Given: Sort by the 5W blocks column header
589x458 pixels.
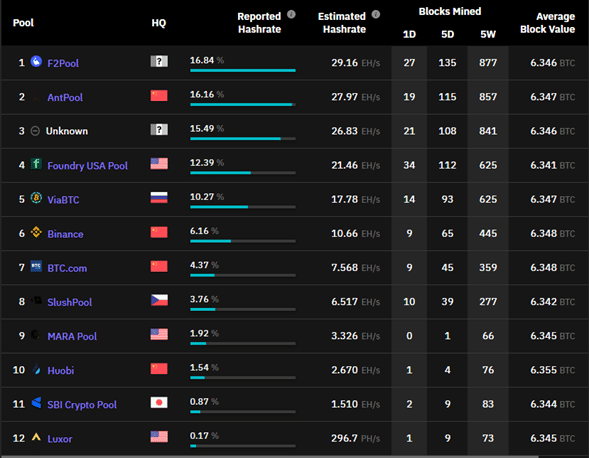Looking at the screenshot, I should tap(488, 35).
